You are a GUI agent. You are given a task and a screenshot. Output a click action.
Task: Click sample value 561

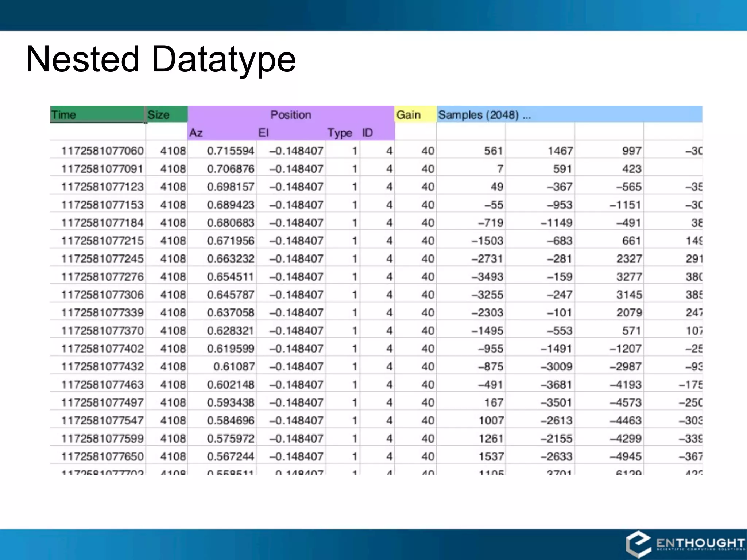(494, 151)
